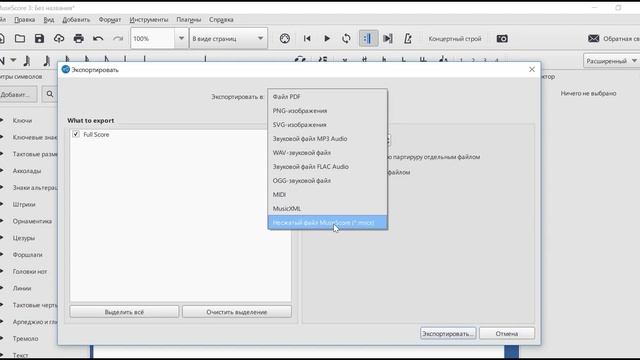Choose Файл PDF export format

pos(328,97)
